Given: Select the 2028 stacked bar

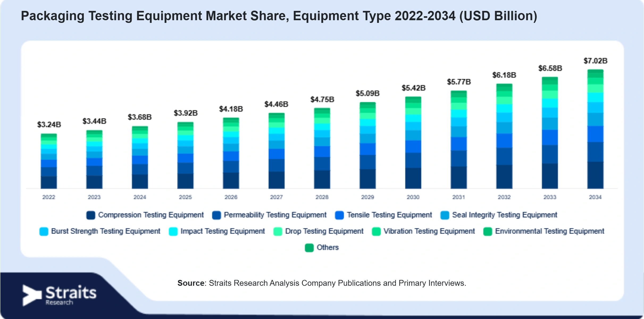Looking at the screenshot, I should point(322,148).
